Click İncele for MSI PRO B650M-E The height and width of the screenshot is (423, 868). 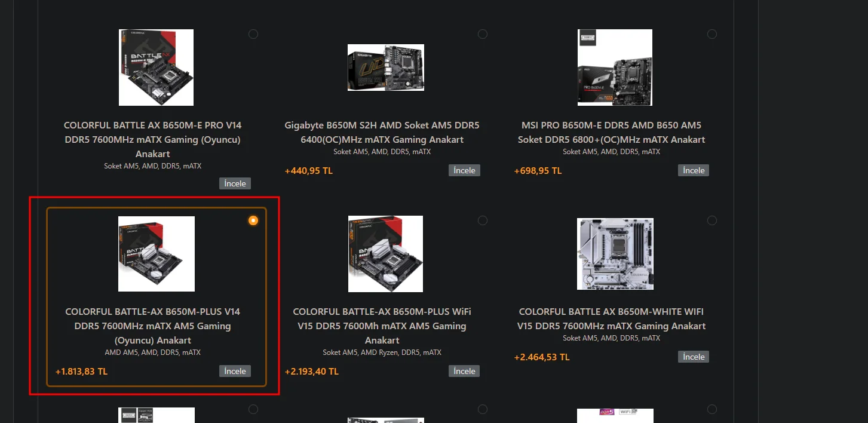pyautogui.click(x=694, y=170)
